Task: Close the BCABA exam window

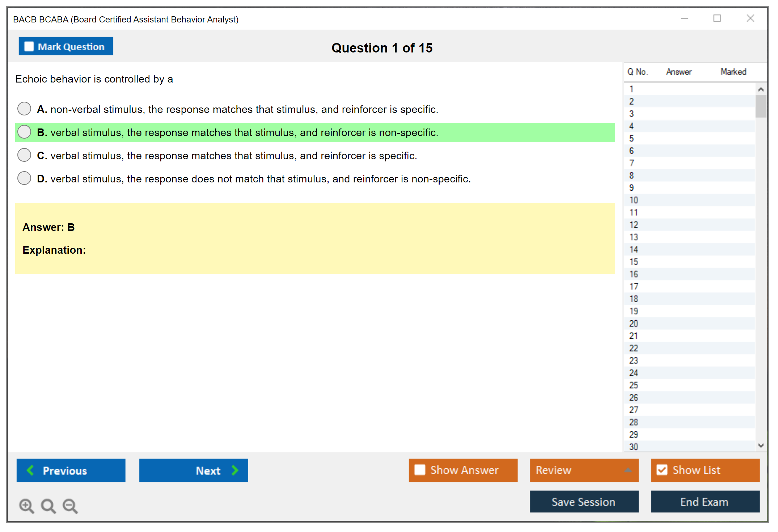Action: coord(750,18)
